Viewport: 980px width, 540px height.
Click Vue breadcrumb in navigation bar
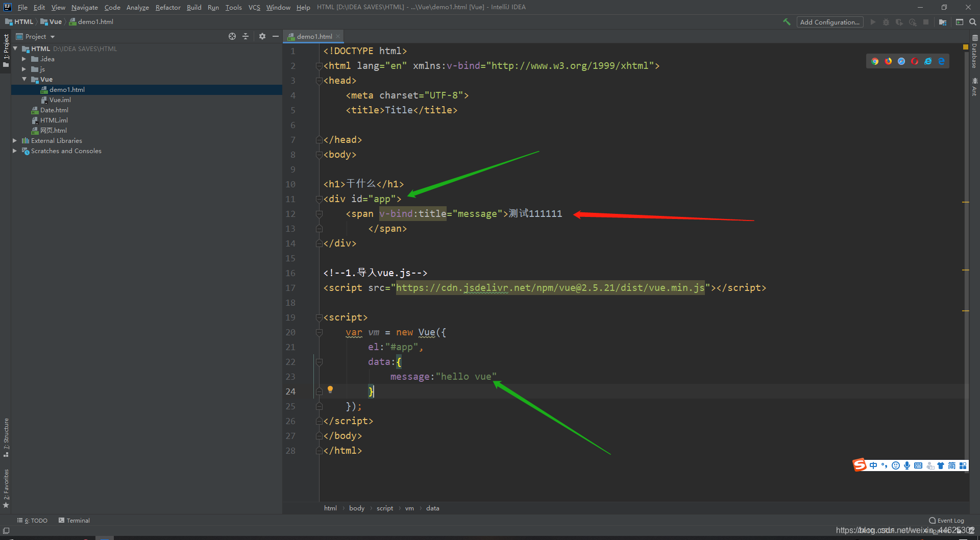pos(51,21)
